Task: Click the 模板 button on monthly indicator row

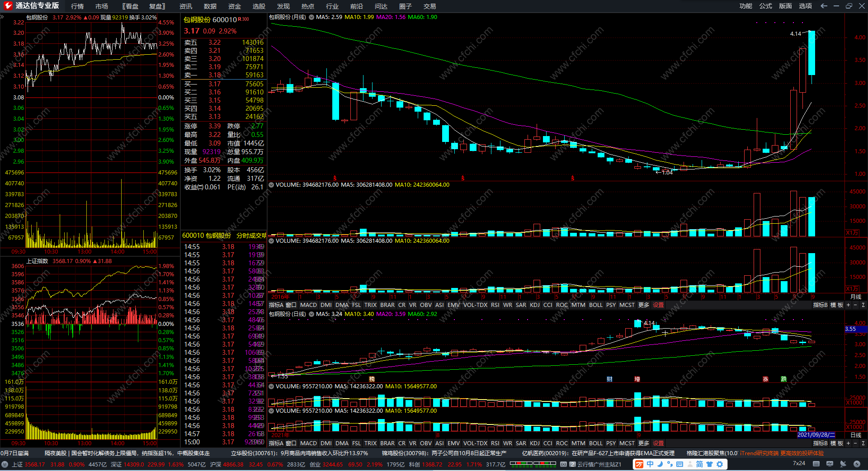Action: click(x=837, y=305)
